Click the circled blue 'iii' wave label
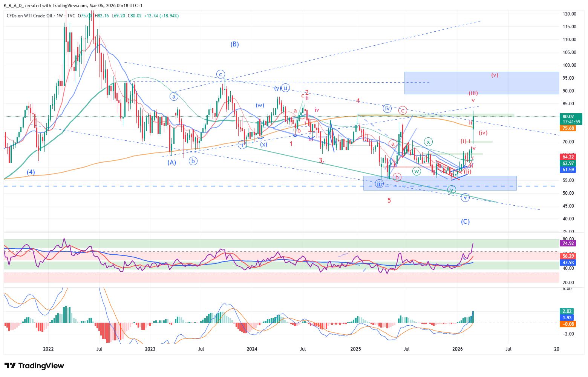The image size is (588, 377). point(379,184)
